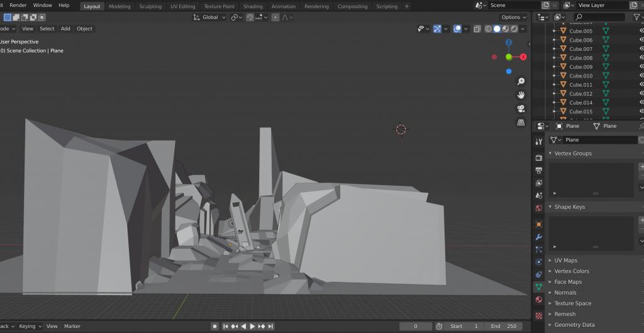
Task: Hide Cube.005 with its eye icon
Action: [x=641, y=31]
